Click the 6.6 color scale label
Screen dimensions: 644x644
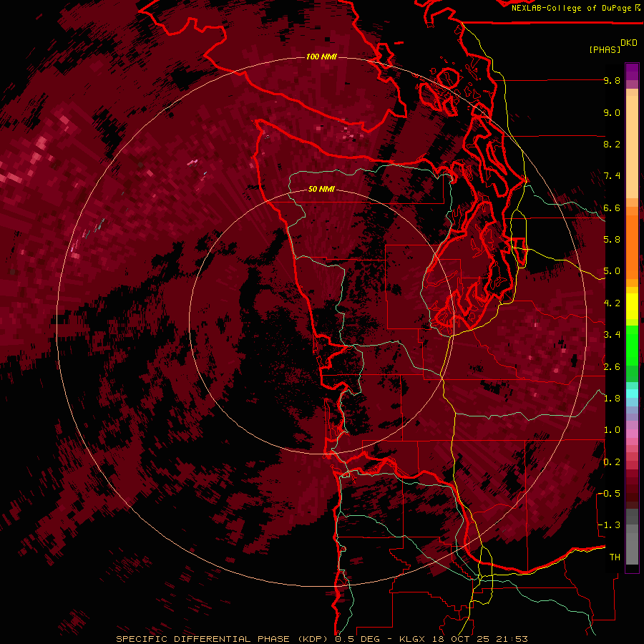point(612,208)
